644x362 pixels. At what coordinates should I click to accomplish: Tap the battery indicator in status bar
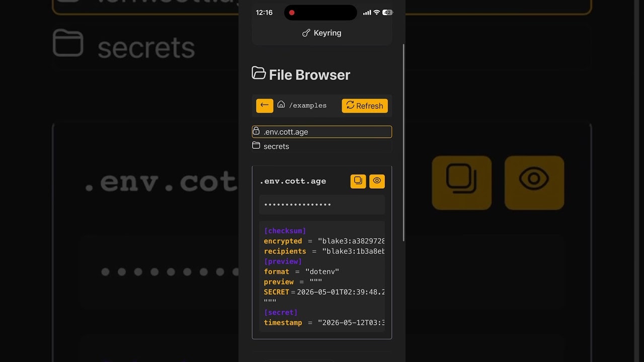click(387, 13)
